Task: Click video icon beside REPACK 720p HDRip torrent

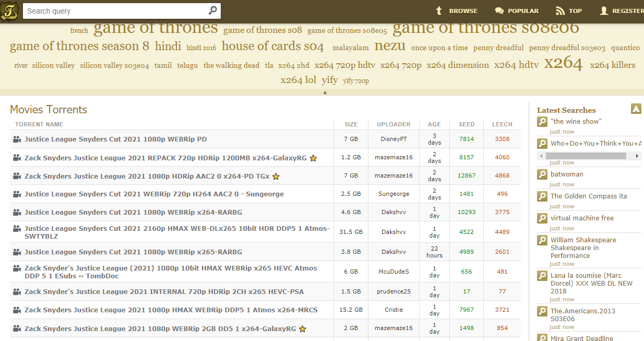Action: click(x=17, y=158)
